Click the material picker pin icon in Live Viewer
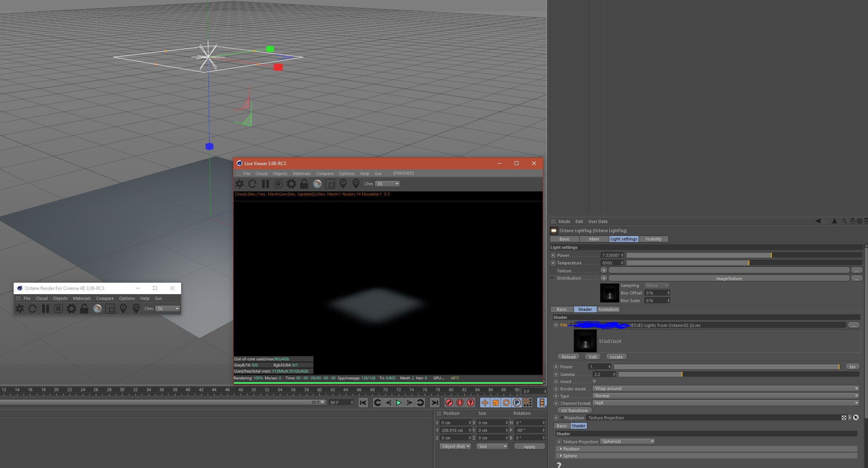The height and width of the screenshot is (468, 868). [356, 184]
